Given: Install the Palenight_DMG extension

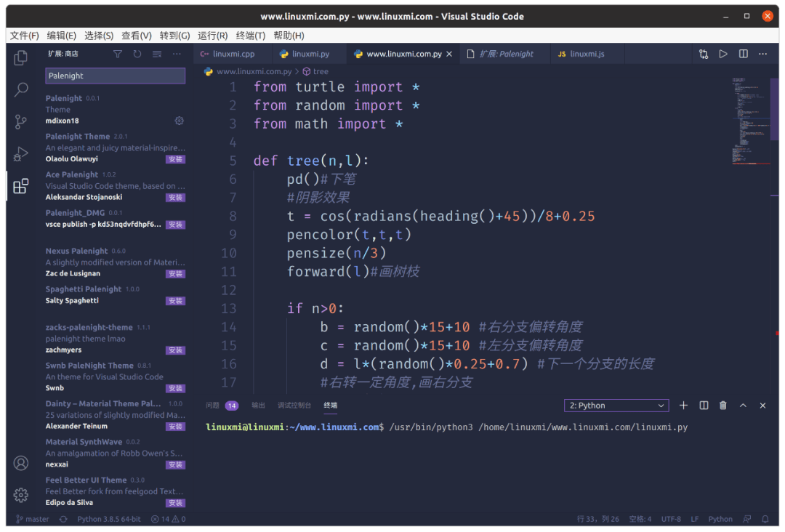Looking at the screenshot, I should (x=176, y=225).
